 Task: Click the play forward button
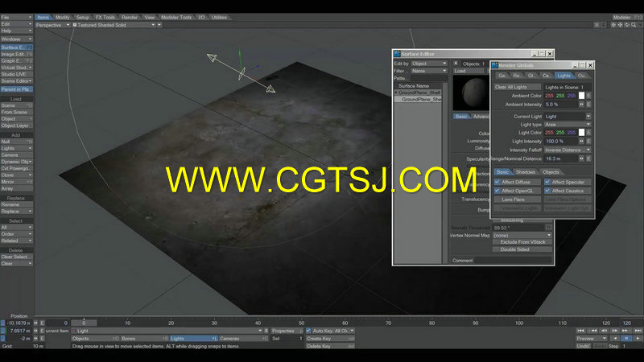[x=638, y=339]
